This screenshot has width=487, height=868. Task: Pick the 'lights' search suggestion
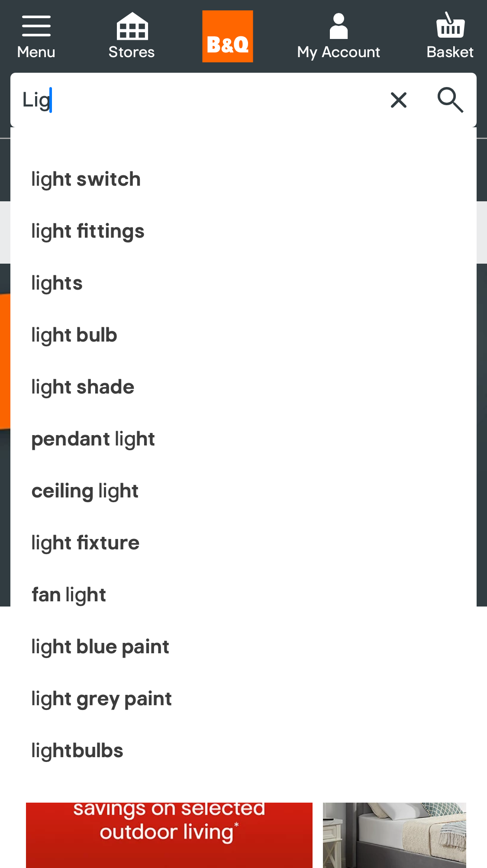(x=57, y=283)
